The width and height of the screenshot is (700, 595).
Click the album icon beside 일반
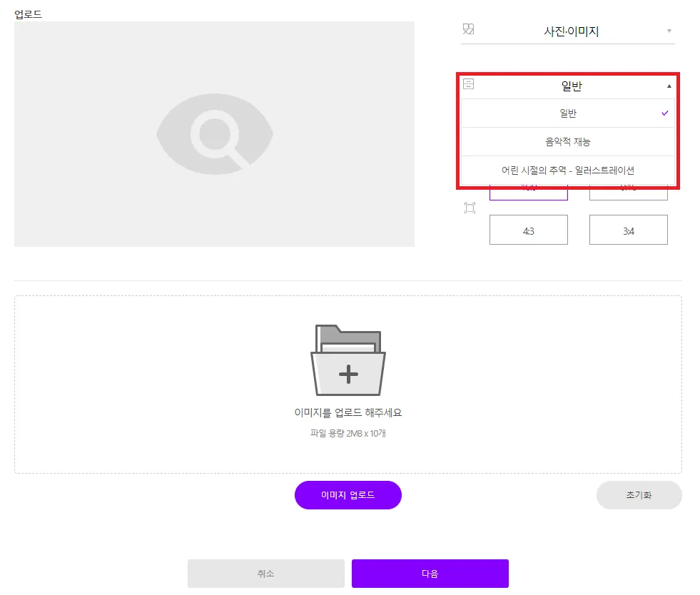[x=468, y=84]
